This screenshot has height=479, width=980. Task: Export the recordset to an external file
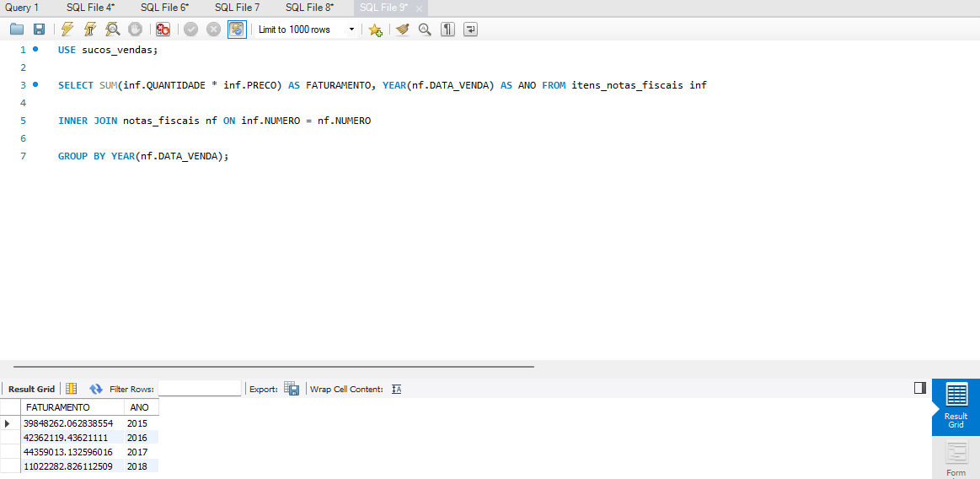(292, 388)
